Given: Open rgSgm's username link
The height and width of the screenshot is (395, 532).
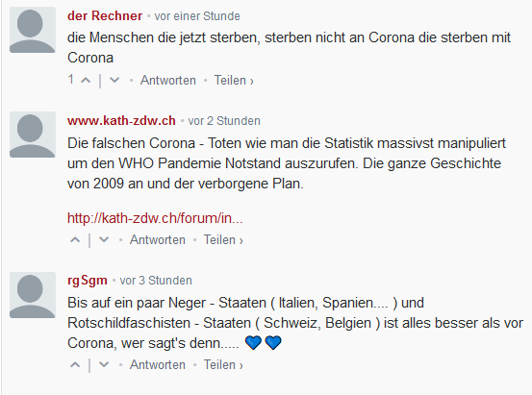Looking at the screenshot, I should click(x=88, y=281).
